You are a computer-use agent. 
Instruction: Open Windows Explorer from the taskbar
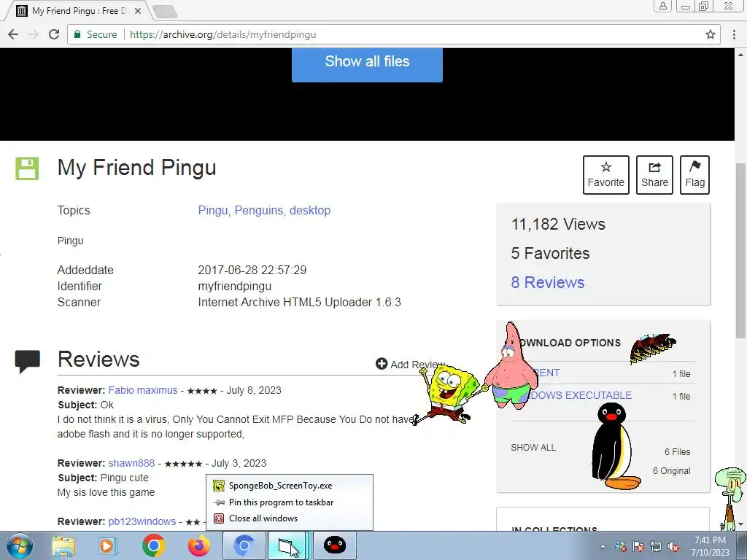tap(63, 545)
